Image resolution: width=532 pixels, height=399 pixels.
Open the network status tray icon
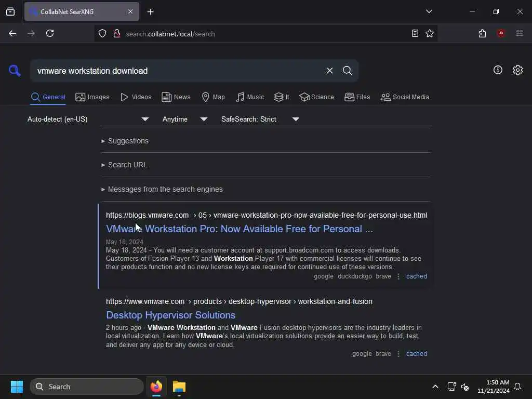coord(451,387)
